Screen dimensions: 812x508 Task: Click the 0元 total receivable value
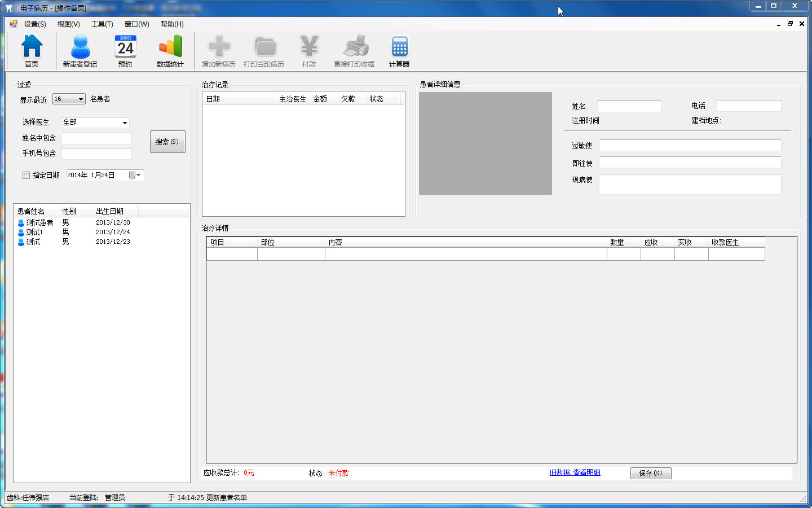(249, 473)
